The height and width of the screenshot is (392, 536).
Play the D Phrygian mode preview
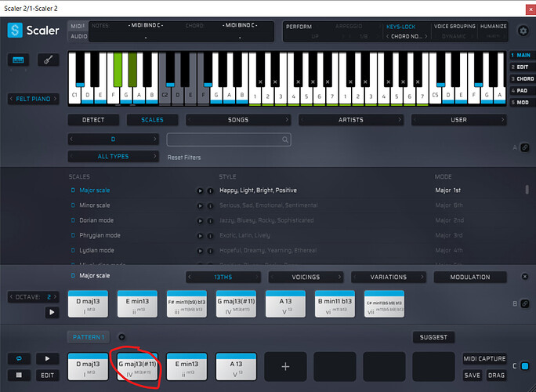(200, 236)
